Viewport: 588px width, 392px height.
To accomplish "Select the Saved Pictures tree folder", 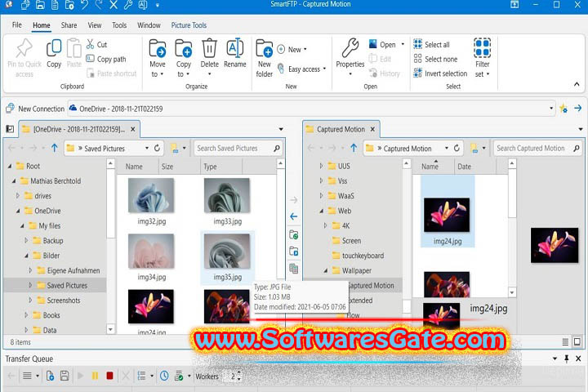I will (67, 285).
